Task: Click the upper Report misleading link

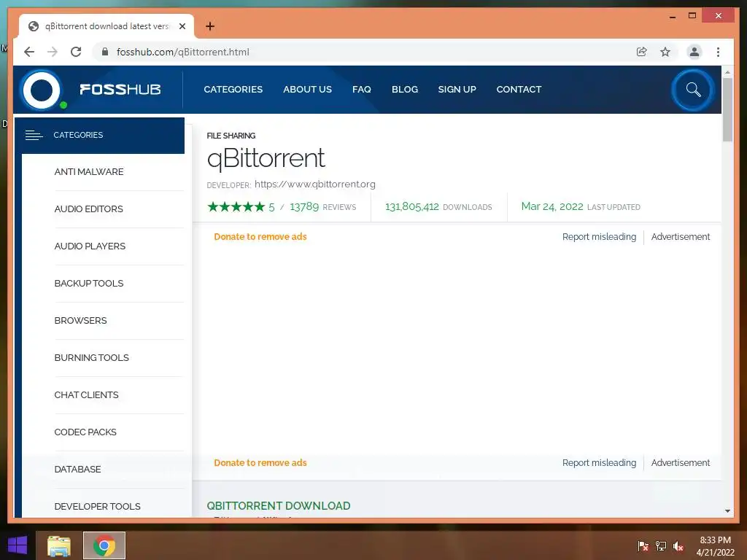Action: pos(599,237)
